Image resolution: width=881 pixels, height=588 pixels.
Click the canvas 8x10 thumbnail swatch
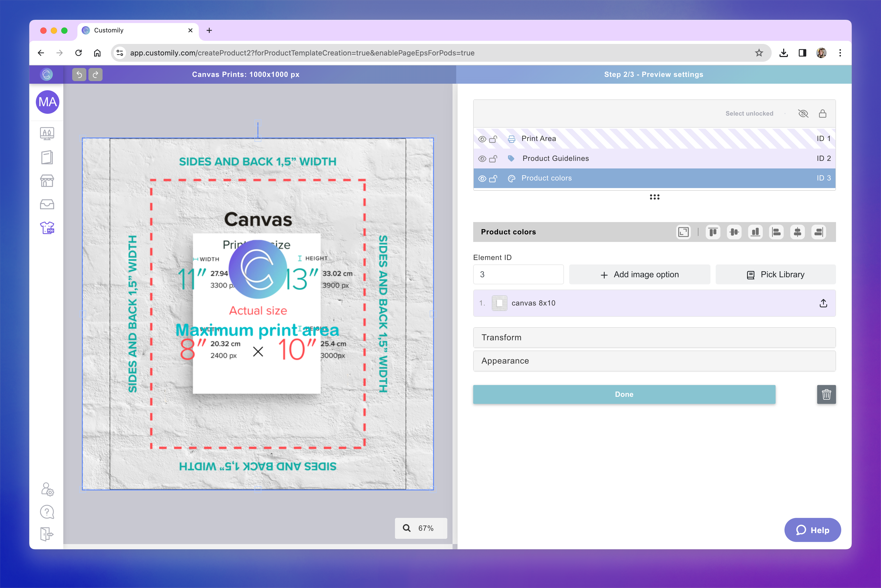[499, 303]
